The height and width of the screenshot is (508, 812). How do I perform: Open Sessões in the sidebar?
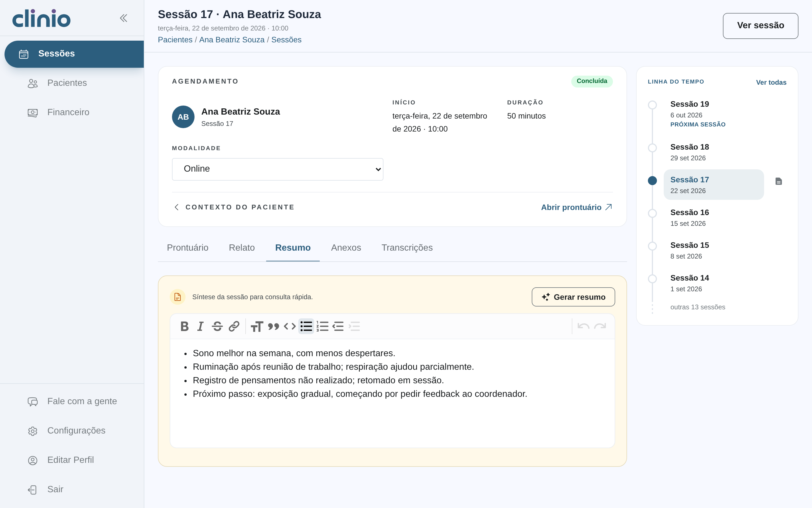(74, 54)
